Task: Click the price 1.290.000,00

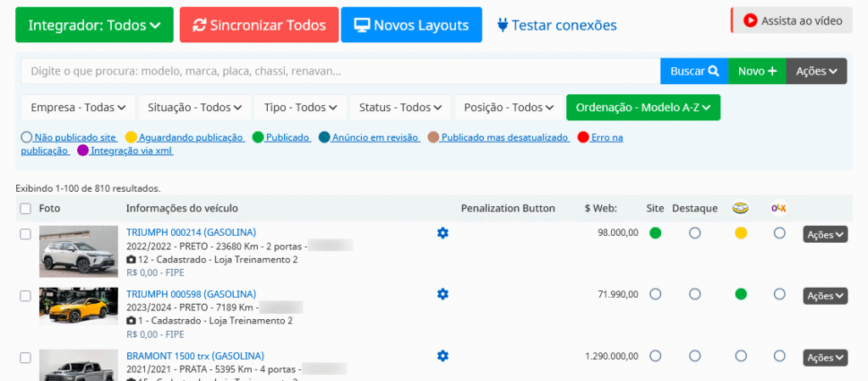Action: [x=611, y=356]
